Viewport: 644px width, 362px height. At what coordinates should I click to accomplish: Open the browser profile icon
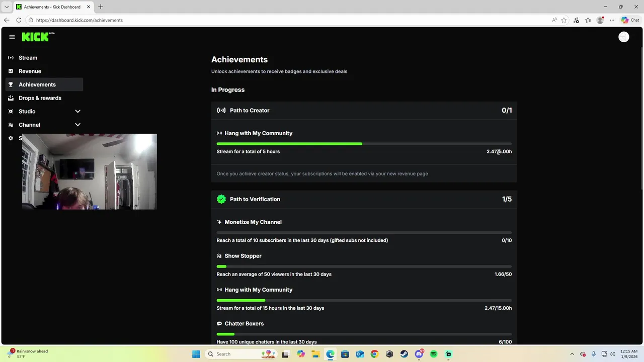coord(600,20)
